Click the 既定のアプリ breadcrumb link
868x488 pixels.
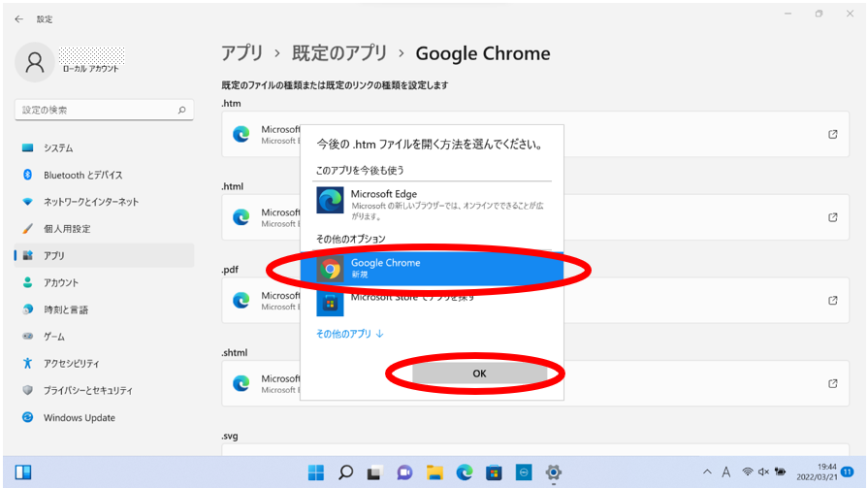point(339,53)
